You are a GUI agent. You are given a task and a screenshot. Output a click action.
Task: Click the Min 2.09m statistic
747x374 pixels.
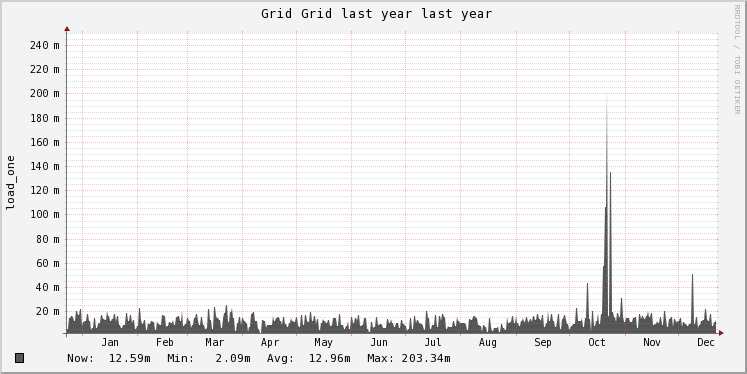(209, 358)
